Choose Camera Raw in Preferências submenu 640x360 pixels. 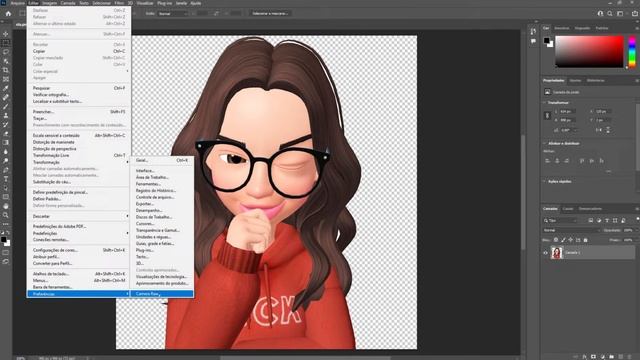coord(162,294)
